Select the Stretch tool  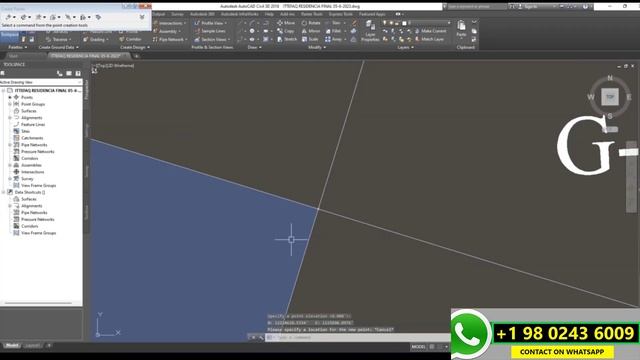click(x=287, y=39)
